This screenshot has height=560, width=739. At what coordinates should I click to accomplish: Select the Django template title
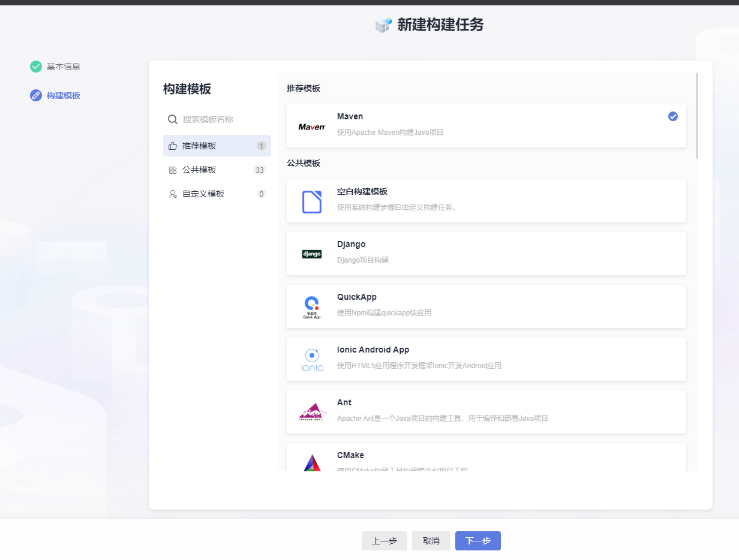pyautogui.click(x=352, y=244)
